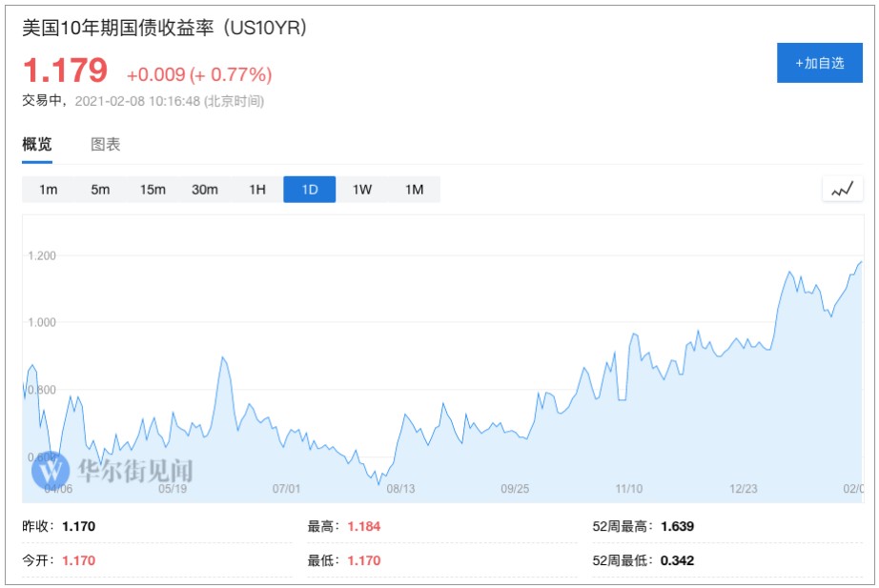Select the 1m interval
The height and width of the screenshot is (588, 879).
click(49, 190)
